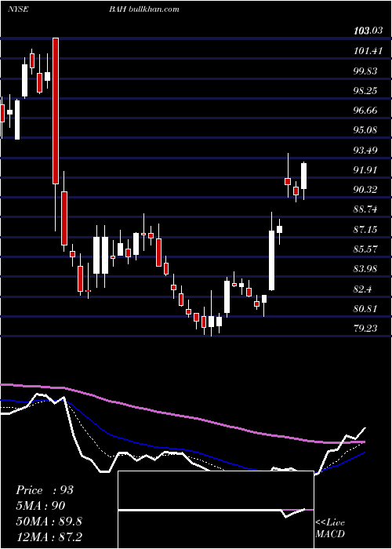
Task: Select the 91.91 price level label
Action: coord(366,170)
